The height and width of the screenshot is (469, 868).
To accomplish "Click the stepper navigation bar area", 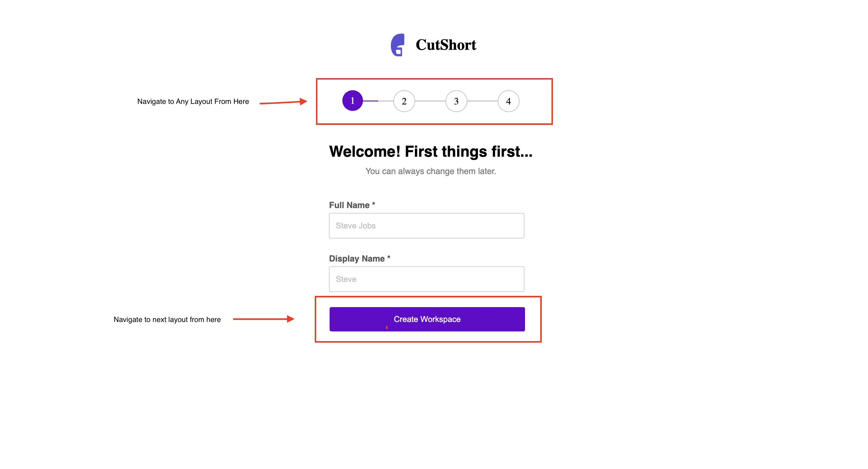I will [x=434, y=101].
